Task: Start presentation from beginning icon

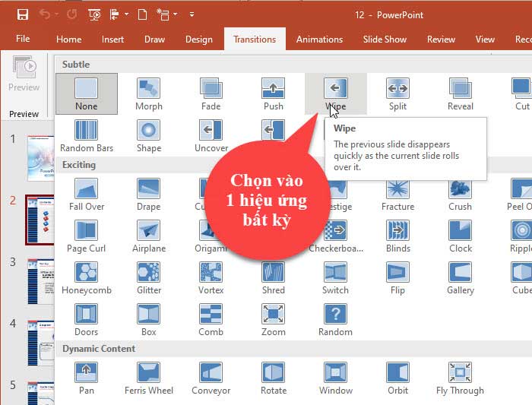Action: pos(94,14)
